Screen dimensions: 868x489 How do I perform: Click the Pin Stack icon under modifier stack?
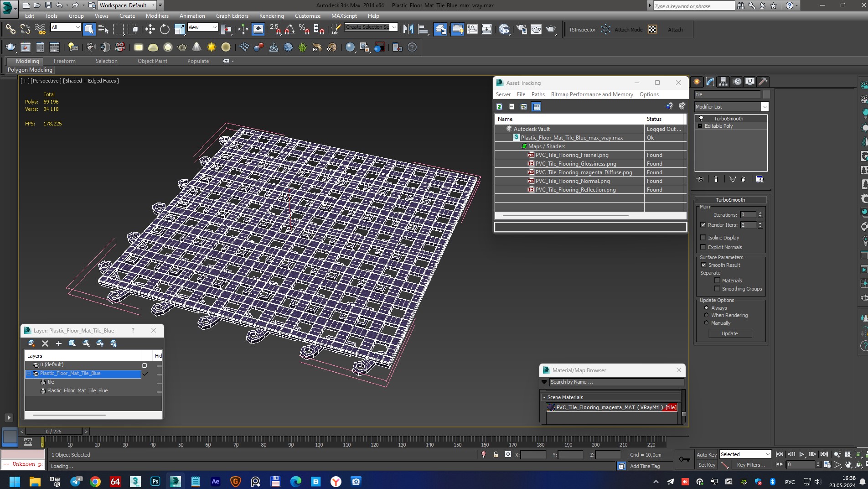700,179
